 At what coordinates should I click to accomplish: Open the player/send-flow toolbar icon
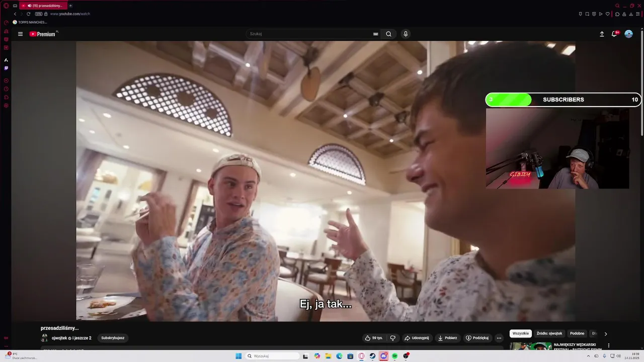pos(601,14)
